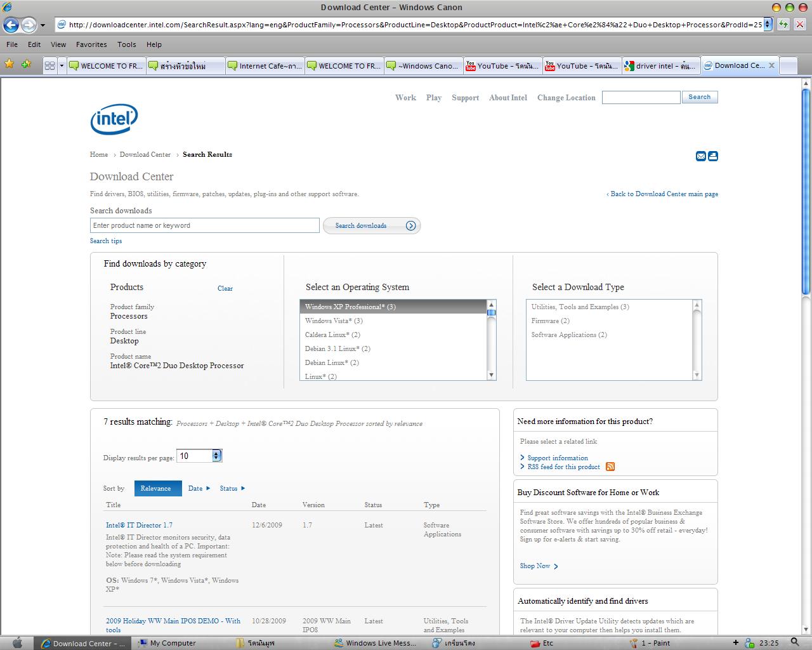Screen dimensions: 812x650
Task: Open the File menu
Action: pyautogui.click(x=12, y=44)
